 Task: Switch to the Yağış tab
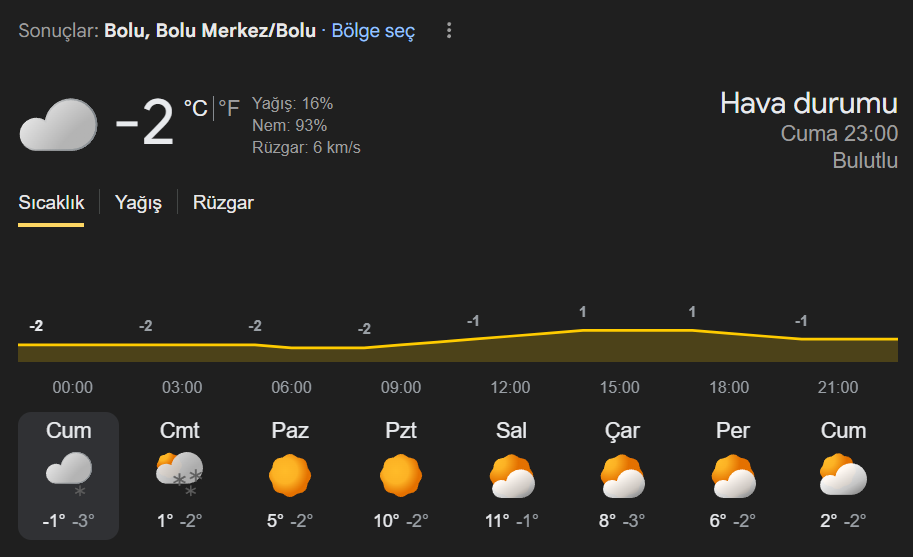pyautogui.click(x=138, y=203)
